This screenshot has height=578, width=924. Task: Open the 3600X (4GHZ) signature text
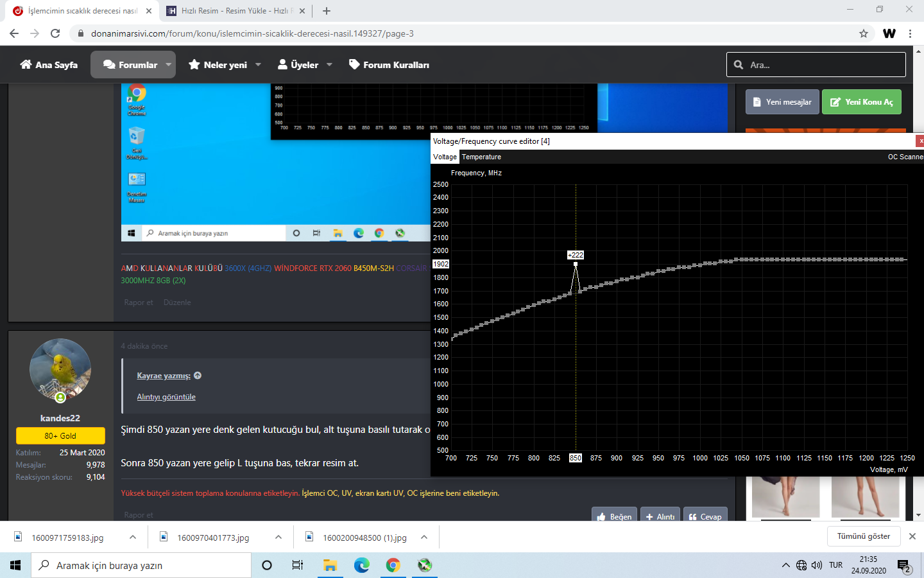point(248,268)
